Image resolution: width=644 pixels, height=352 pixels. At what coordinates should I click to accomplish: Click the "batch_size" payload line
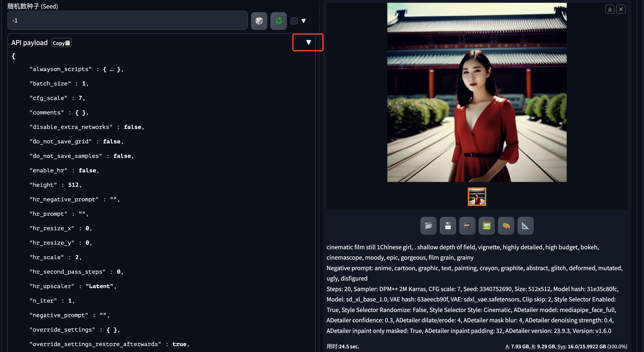59,83
